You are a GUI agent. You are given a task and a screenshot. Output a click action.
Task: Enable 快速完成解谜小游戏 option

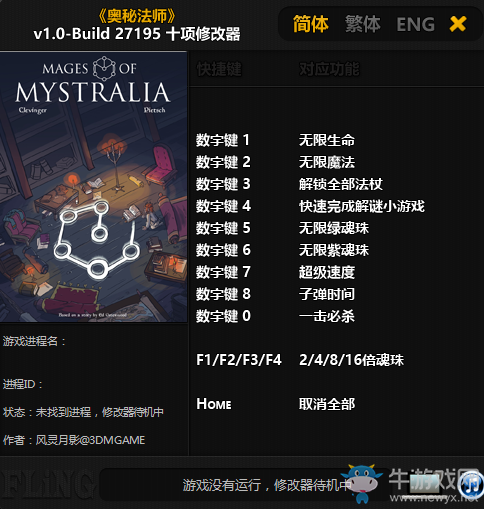tap(362, 206)
